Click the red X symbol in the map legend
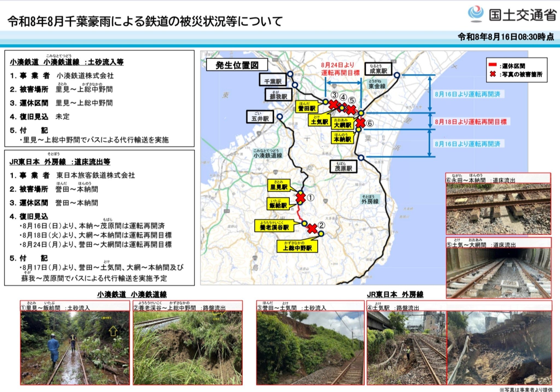The height and width of the screenshot is (392, 560). click(x=493, y=74)
